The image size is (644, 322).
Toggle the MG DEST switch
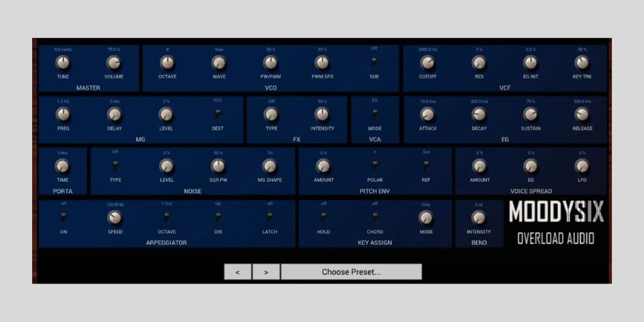(x=218, y=114)
